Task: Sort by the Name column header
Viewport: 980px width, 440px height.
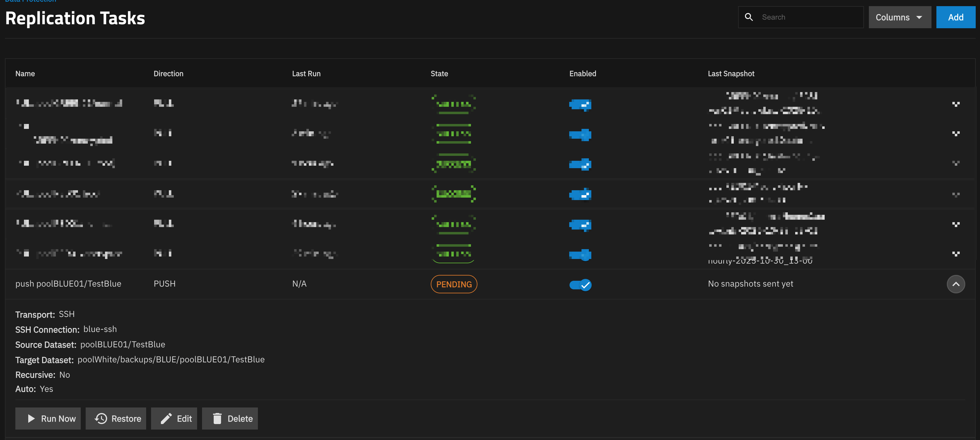Action: click(x=25, y=73)
